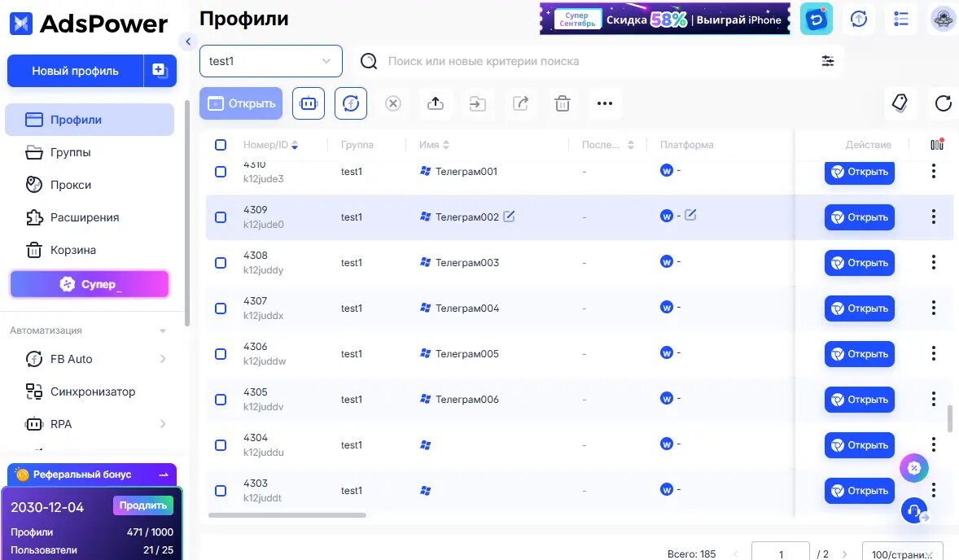959x560 pixels.
Task: Click the profile search input field
Action: (599, 61)
